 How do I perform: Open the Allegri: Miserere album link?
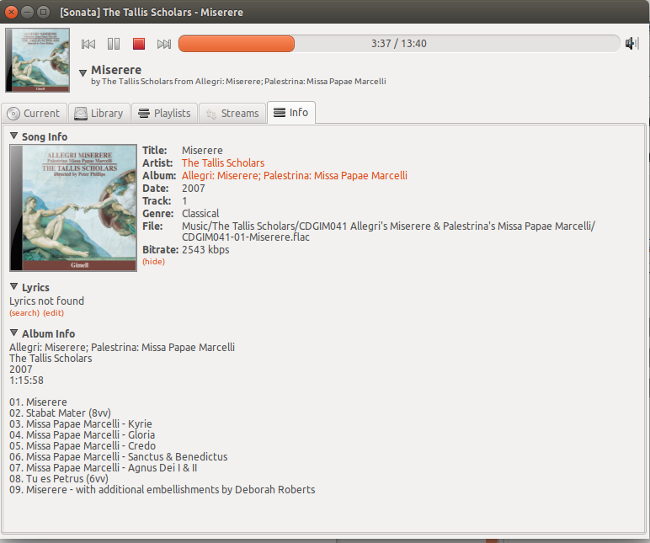click(x=294, y=176)
